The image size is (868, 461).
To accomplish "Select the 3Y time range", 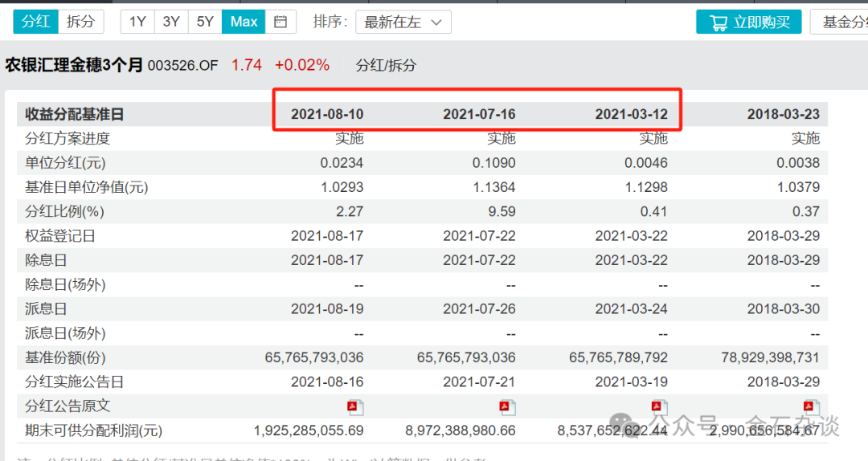I will pyautogui.click(x=171, y=22).
